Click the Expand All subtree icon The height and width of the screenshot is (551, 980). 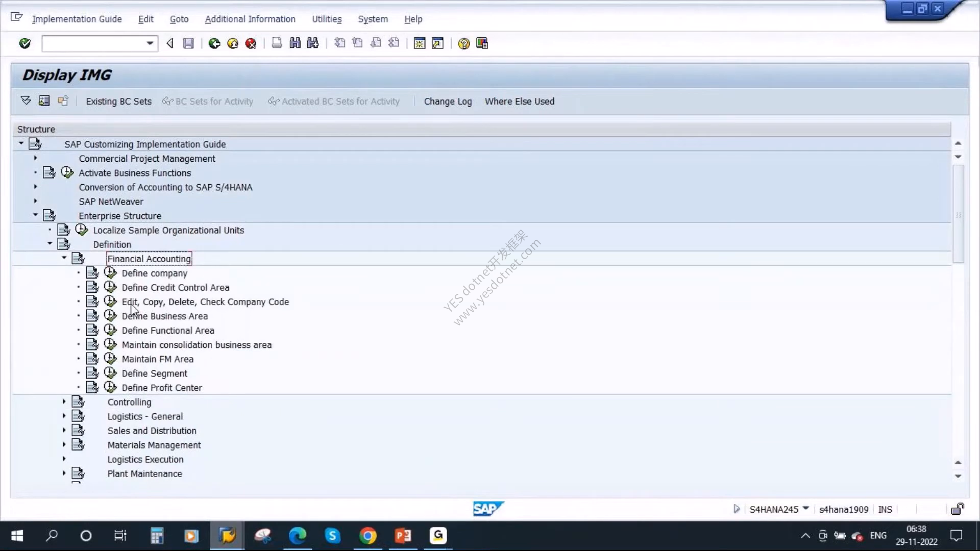pyautogui.click(x=26, y=101)
